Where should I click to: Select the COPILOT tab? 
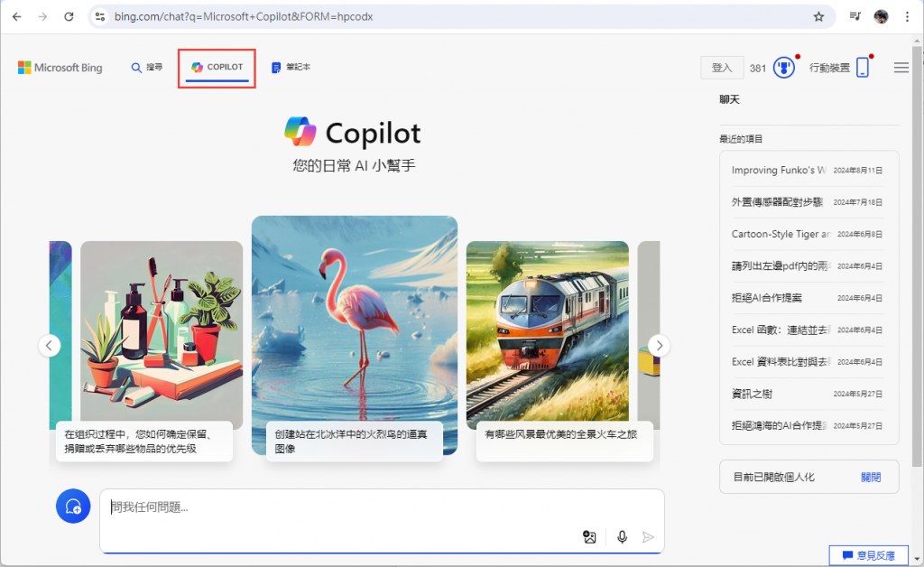pyautogui.click(x=217, y=68)
